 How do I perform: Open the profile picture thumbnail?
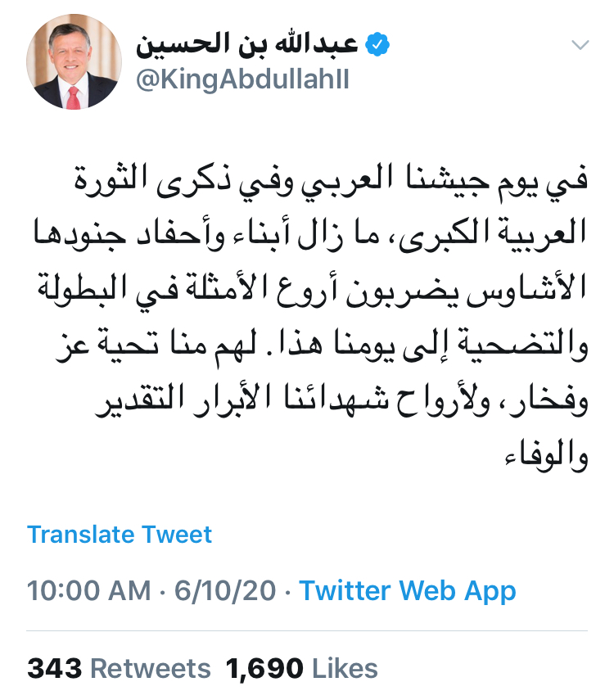click(x=74, y=62)
